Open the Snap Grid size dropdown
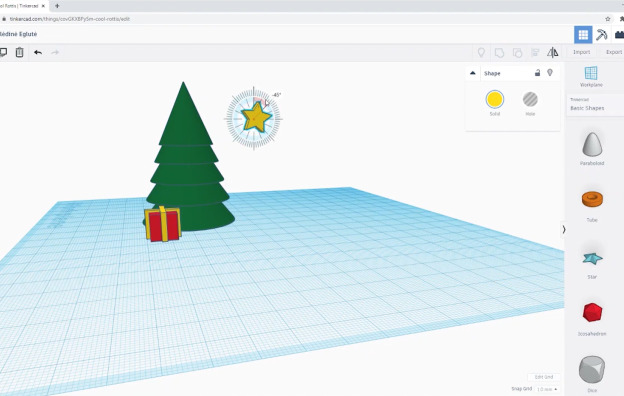Image resolution: width=624 pixels, height=396 pixels. pos(547,389)
